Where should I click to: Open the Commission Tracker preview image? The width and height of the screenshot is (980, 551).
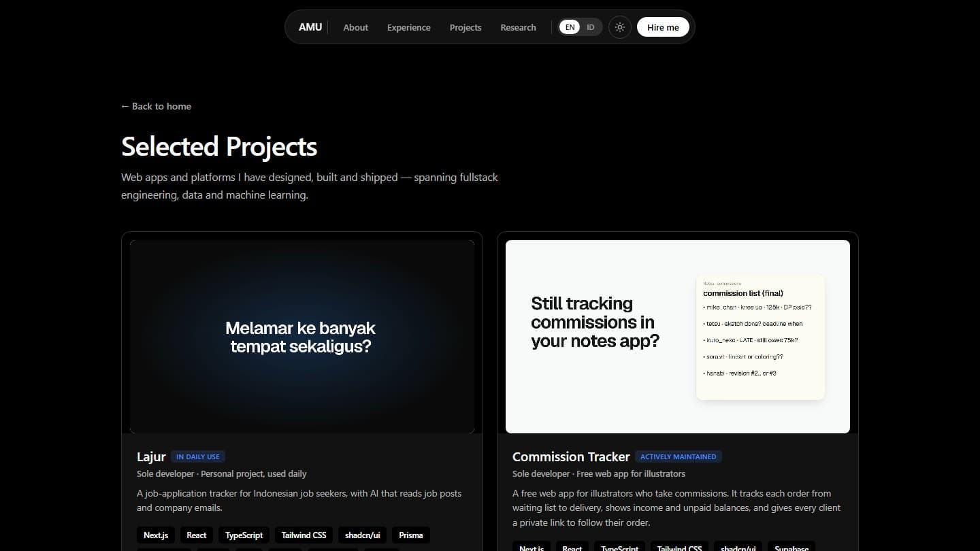coord(678,337)
